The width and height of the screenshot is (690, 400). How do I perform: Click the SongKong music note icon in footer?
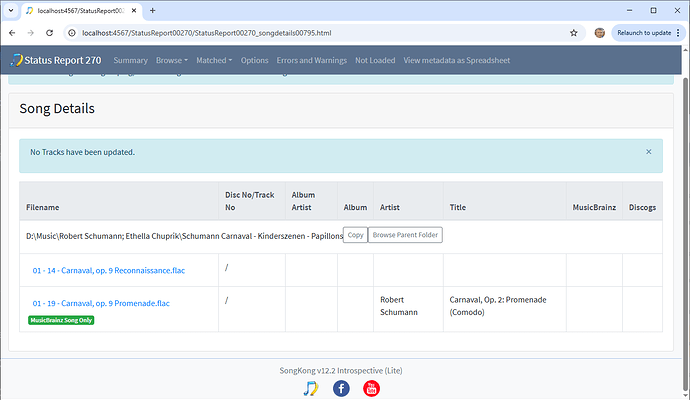(311, 388)
